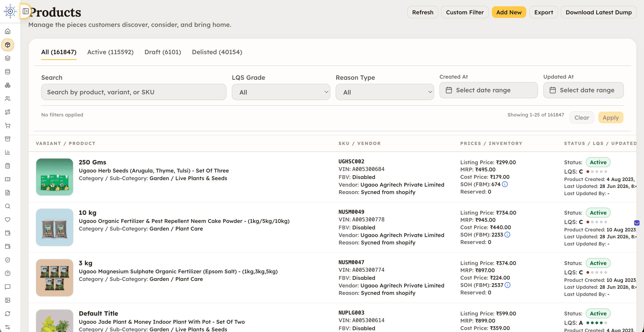Image resolution: width=644 pixels, height=332 pixels.
Task: Click the '250 Gms' variant title
Action: 92,162
